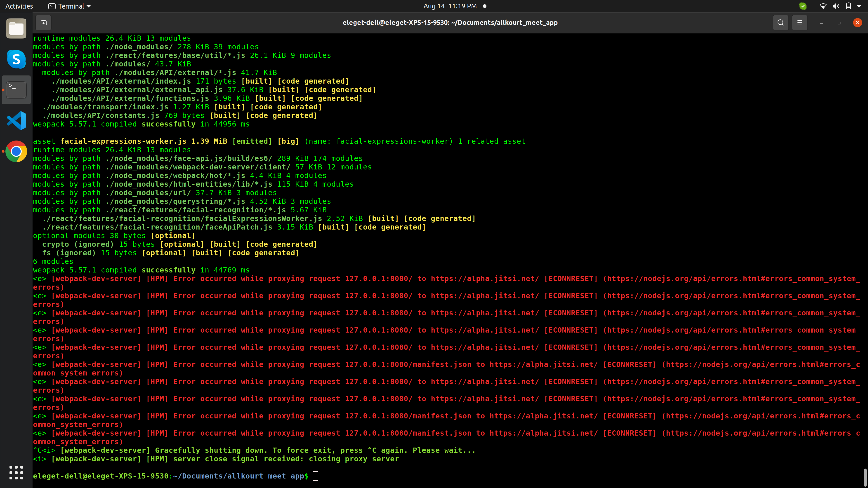Expand the Terminal app menu
This screenshot has height=488, width=868.
[70, 6]
